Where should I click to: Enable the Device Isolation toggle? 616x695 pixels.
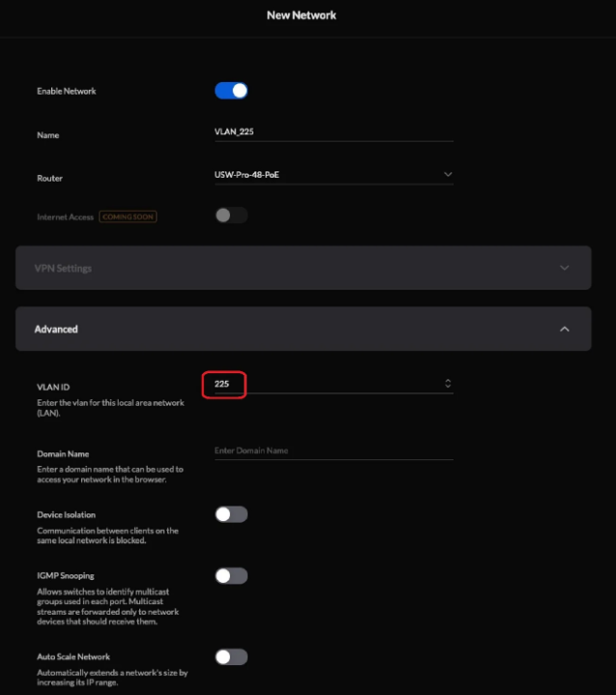click(231, 514)
